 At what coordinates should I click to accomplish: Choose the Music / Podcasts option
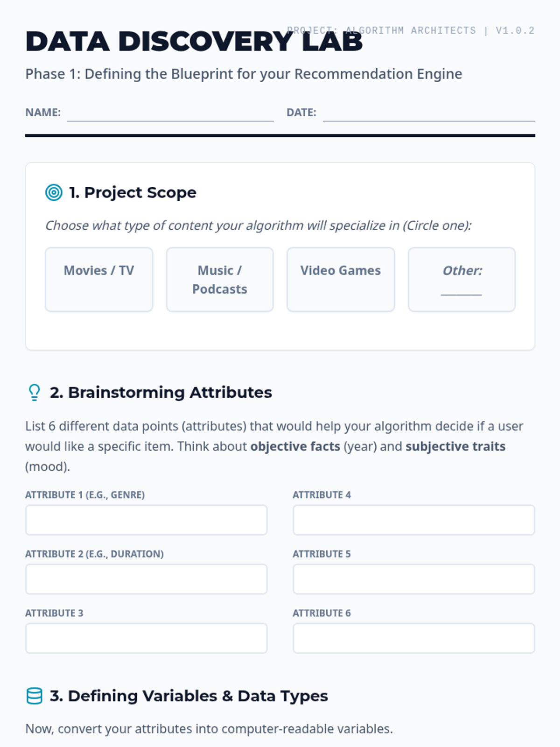pos(220,279)
